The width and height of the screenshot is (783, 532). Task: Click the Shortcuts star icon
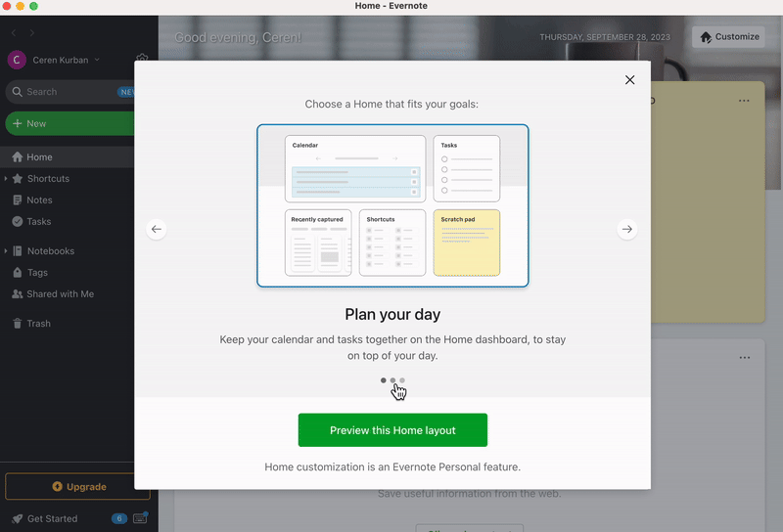(18, 179)
